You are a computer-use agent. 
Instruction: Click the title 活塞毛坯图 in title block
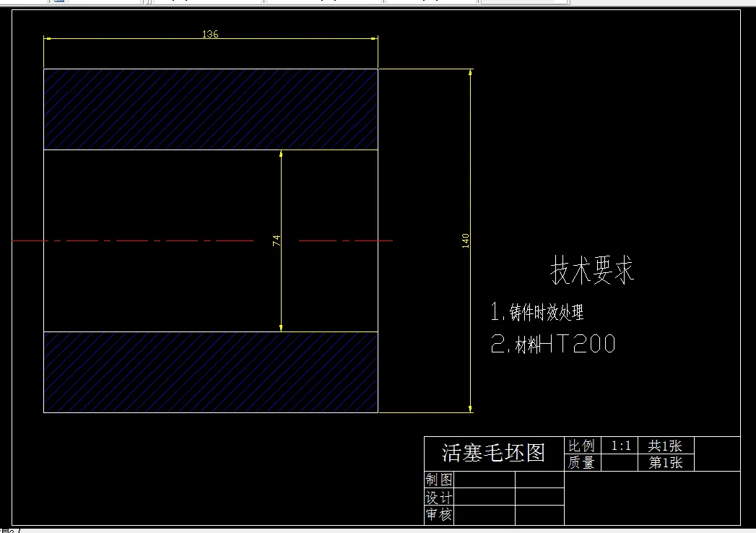click(x=493, y=452)
